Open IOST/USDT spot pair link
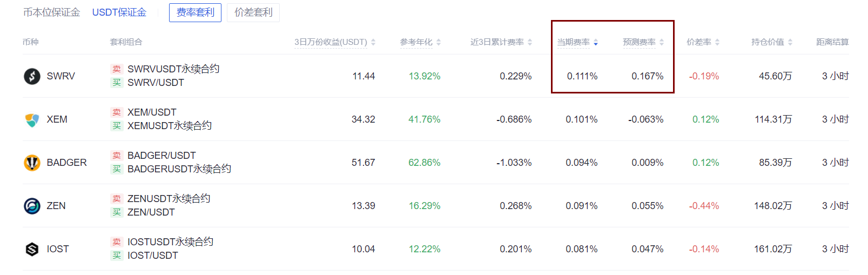868x275 pixels. (153, 256)
